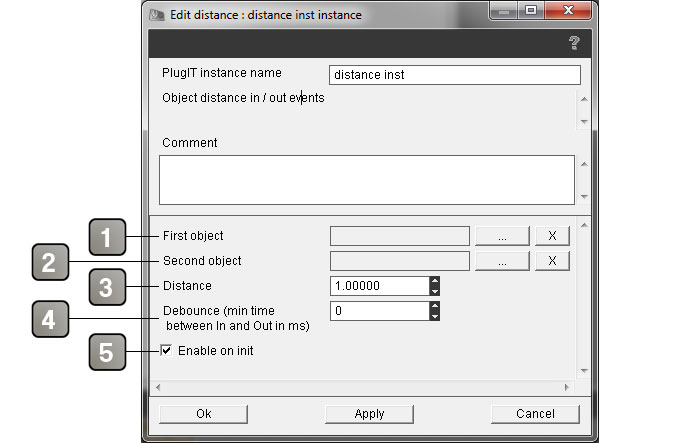
Task: Click the Ok button
Action: [x=204, y=414]
